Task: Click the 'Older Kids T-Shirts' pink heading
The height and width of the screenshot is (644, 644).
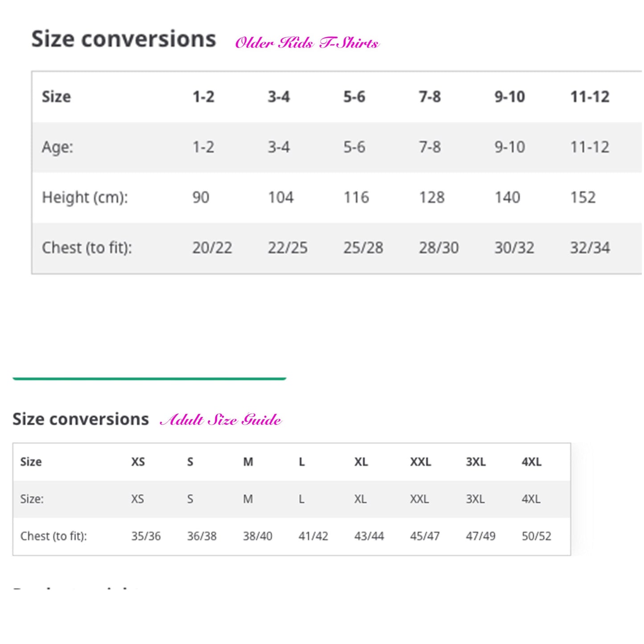Action: pos(307,43)
